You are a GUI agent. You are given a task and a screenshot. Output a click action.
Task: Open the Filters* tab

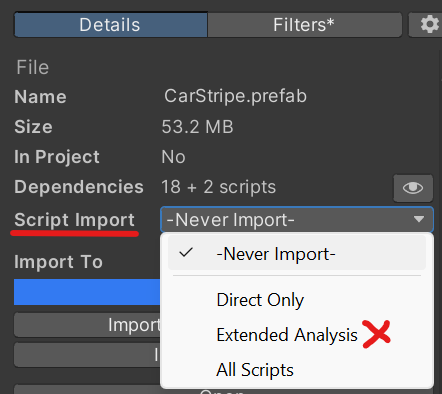pyautogui.click(x=304, y=25)
